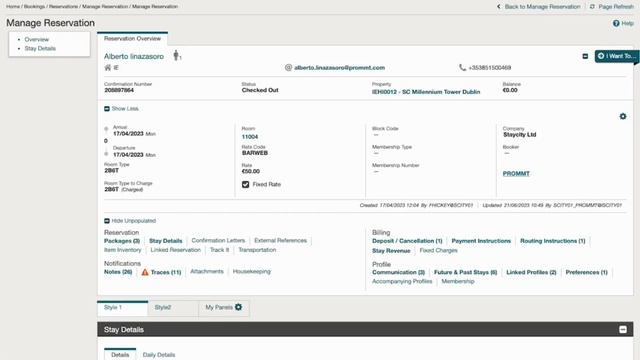
Task: Open room number 11004 link
Action: tap(250, 137)
